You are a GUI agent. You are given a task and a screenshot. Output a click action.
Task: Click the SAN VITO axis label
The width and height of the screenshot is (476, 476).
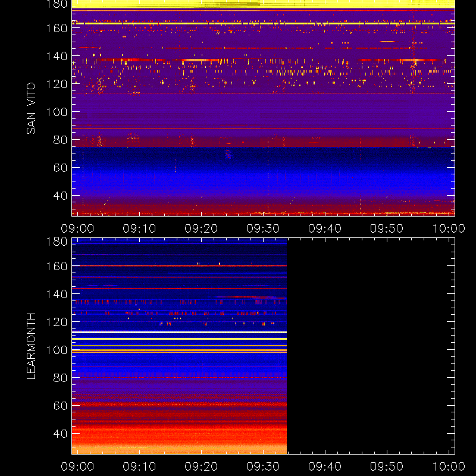point(31,108)
